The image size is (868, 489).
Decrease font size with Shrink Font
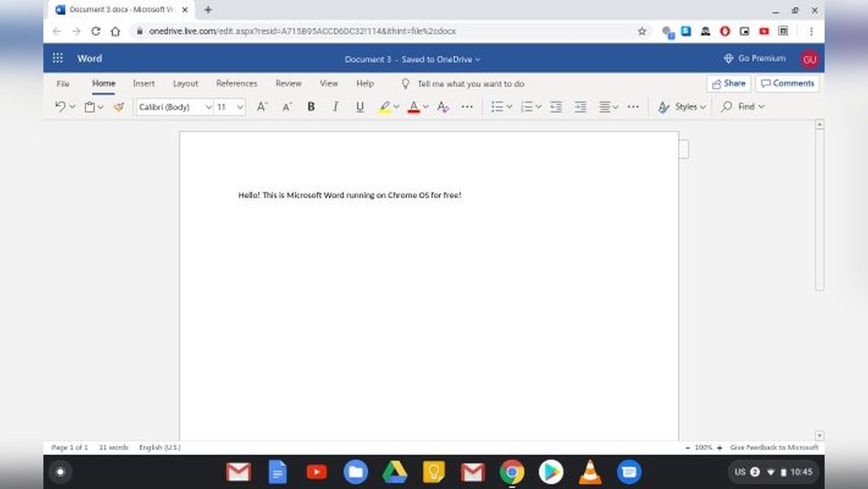286,107
